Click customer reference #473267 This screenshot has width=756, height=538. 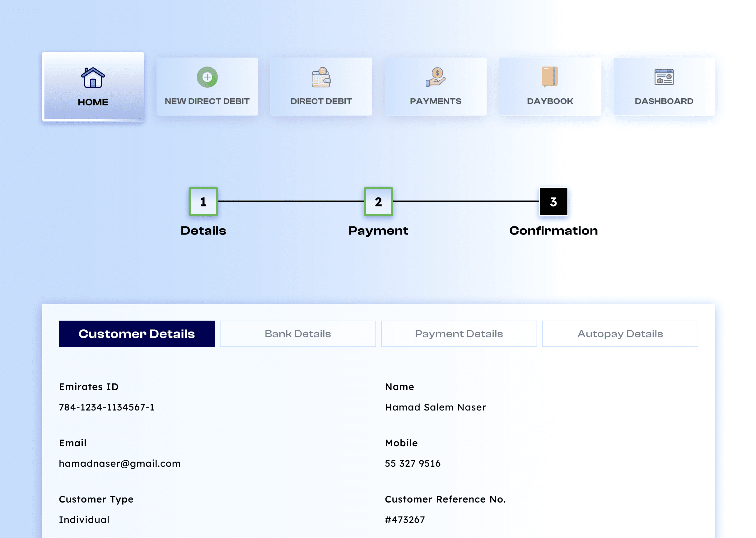405,520
